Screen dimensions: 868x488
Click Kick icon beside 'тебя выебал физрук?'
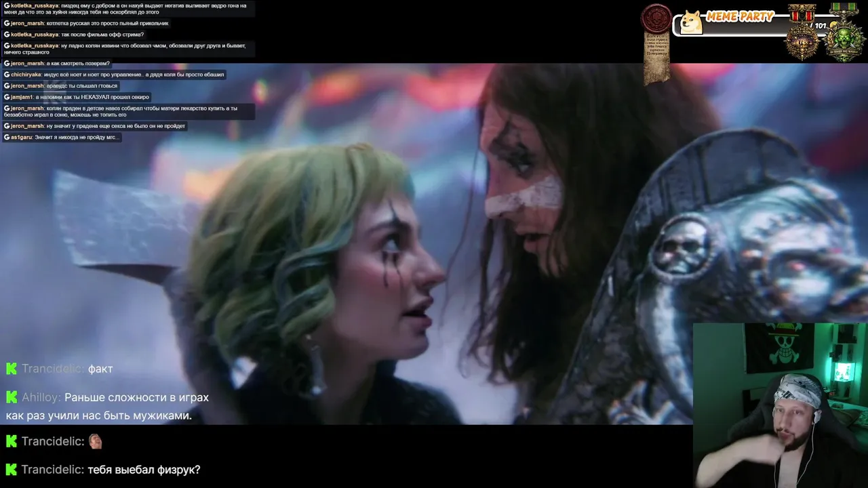(11, 470)
